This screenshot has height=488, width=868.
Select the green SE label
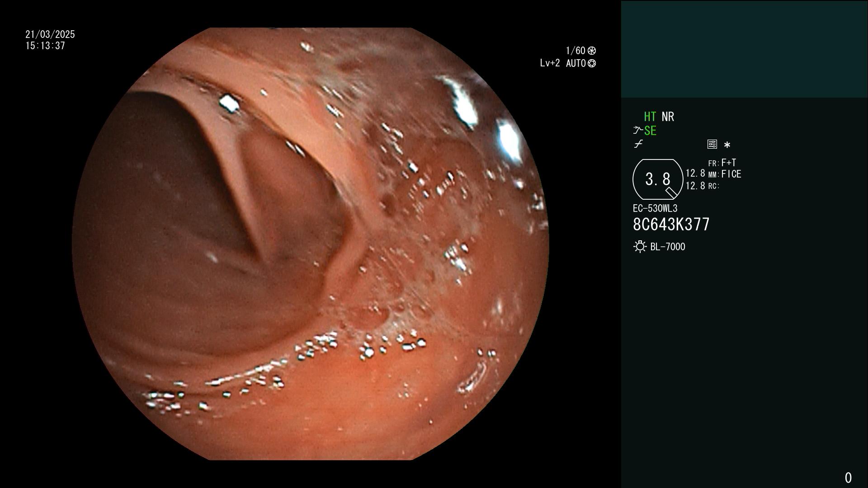click(650, 131)
